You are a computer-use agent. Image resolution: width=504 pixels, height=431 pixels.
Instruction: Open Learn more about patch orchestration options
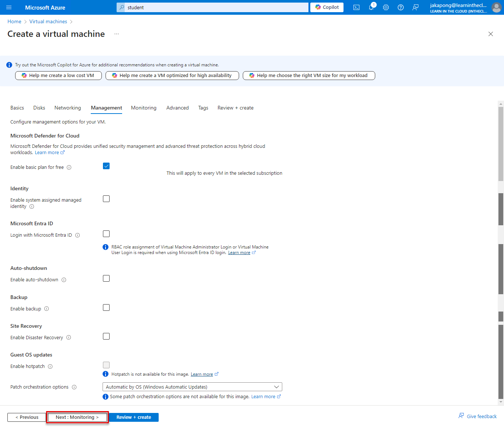266,397
